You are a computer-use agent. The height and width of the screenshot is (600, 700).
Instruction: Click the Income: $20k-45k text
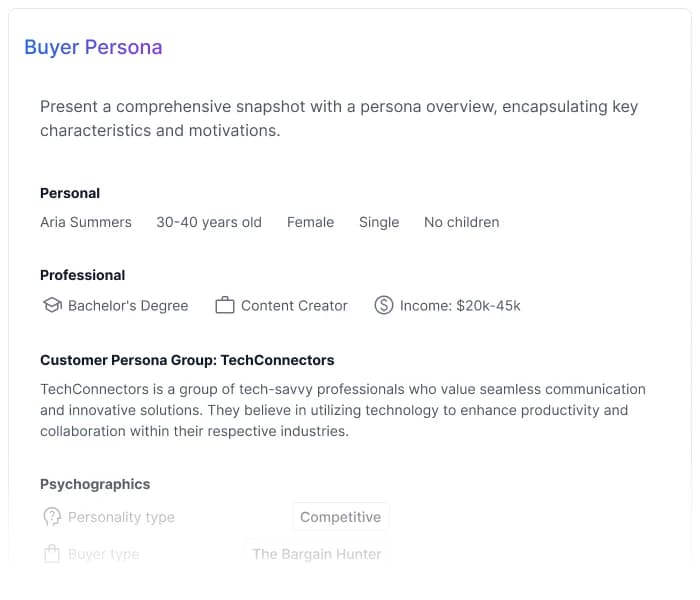[460, 306]
